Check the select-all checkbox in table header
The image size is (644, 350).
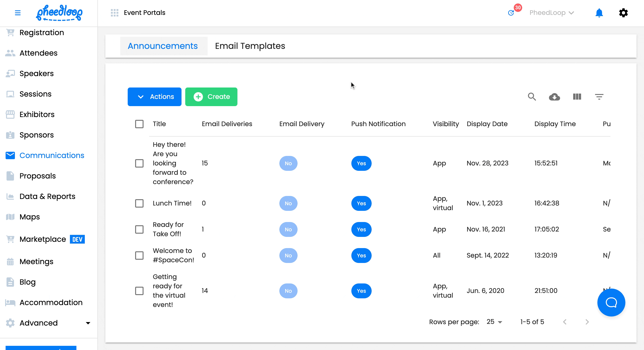coord(139,124)
